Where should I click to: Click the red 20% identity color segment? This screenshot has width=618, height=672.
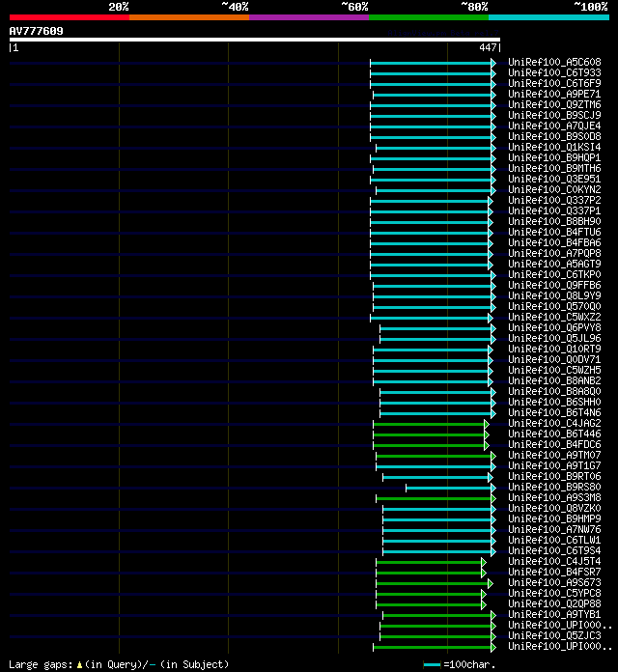70,17
